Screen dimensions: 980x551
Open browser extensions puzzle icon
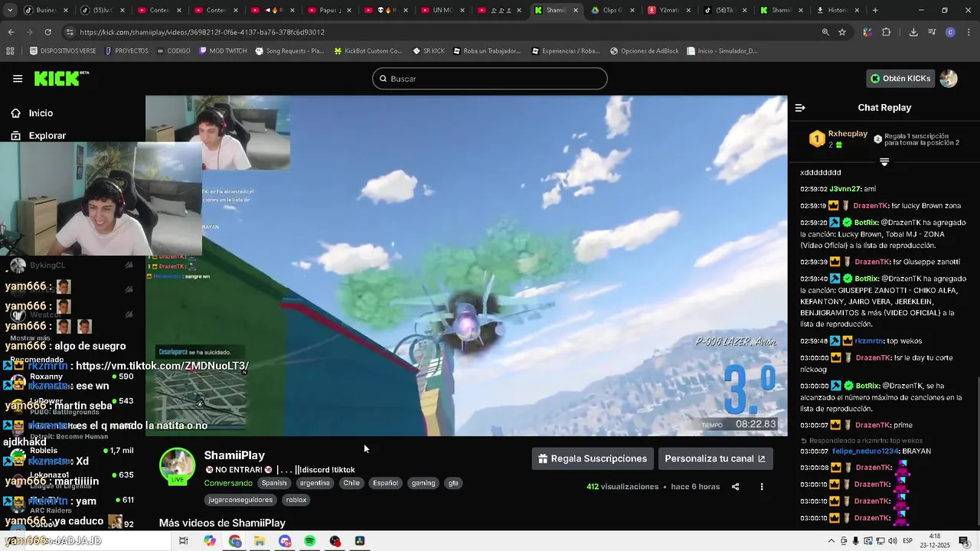click(x=886, y=32)
